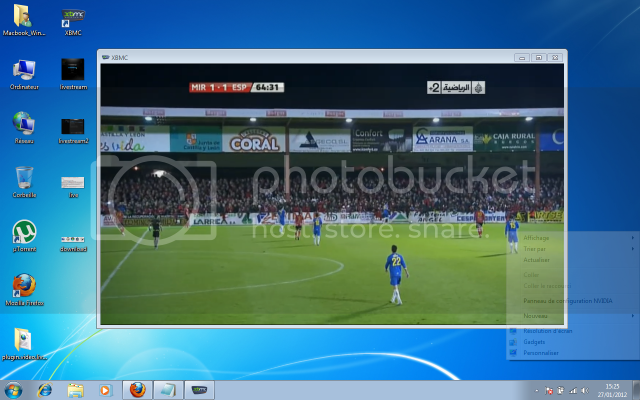Image resolution: width=640 pixels, height=400 pixels.
Task: Expand the Nouveau submenu
Action: [x=571, y=316]
